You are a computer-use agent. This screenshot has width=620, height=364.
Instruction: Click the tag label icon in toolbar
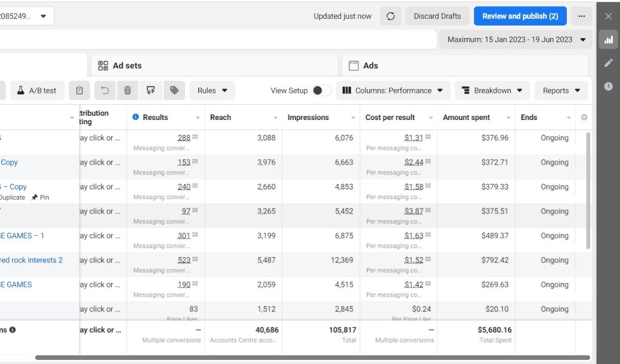(x=174, y=90)
